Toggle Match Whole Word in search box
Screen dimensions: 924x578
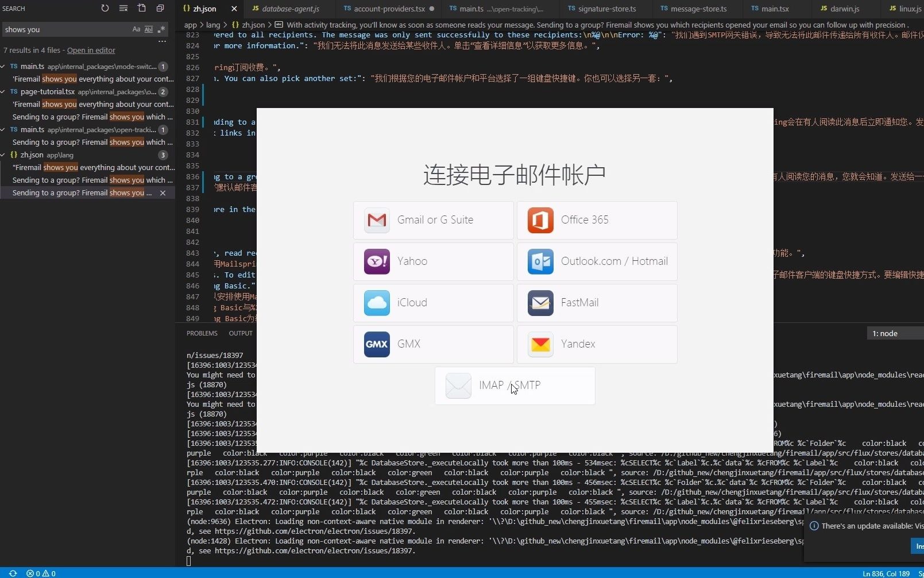[x=149, y=29]
